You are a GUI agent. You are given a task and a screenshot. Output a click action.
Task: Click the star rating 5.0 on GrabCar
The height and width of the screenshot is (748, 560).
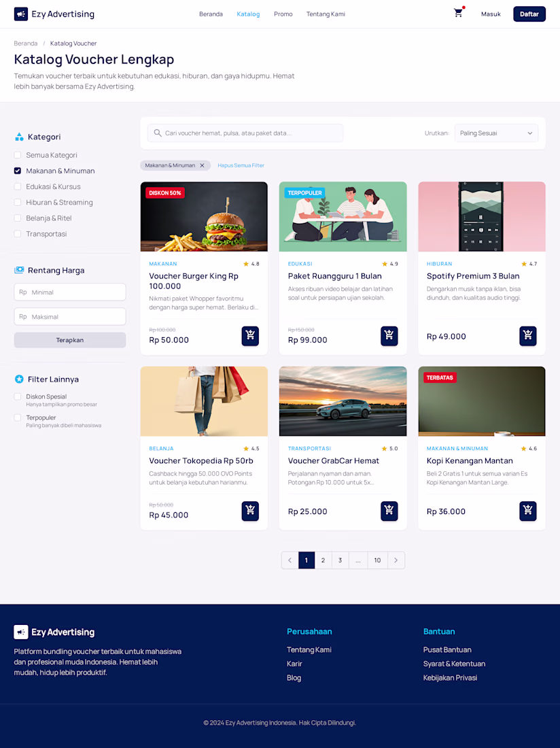pos(389,448)
